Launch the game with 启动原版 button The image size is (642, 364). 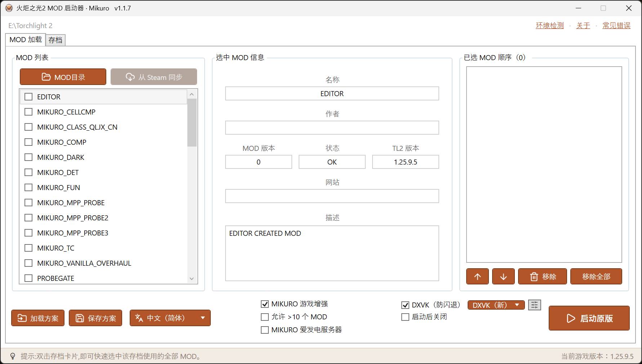(589, 318)
